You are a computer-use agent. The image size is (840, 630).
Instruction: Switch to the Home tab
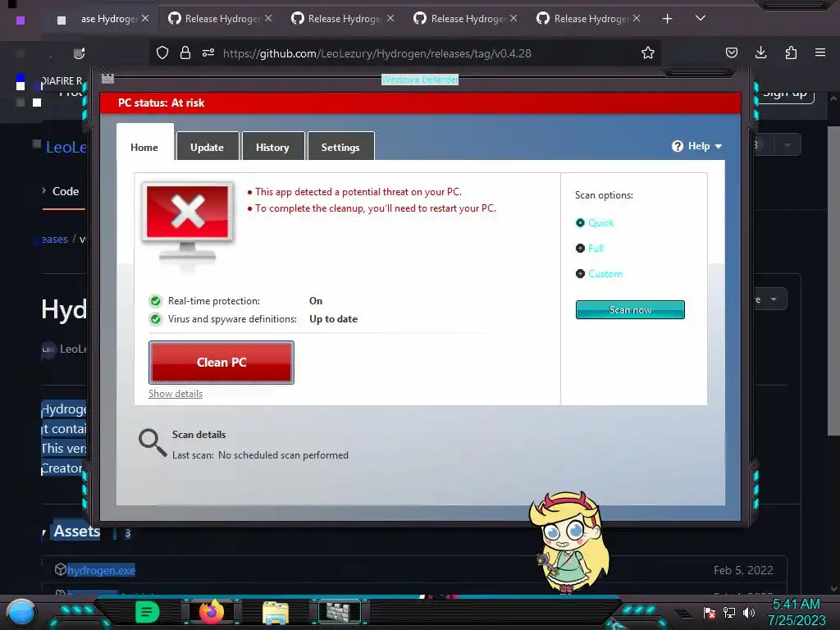pyautogui.click(x=144, y=147)
